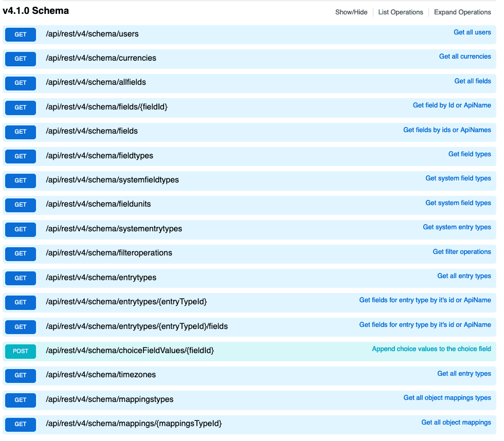The image size is (504, 441).
Task: Click the 'Get all currencies' description
Action: point(465,56)
